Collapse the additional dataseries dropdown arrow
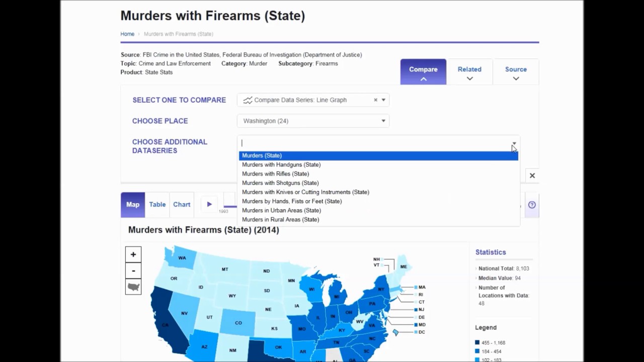This screenshot has width=644, height=362. pos(514,143)
